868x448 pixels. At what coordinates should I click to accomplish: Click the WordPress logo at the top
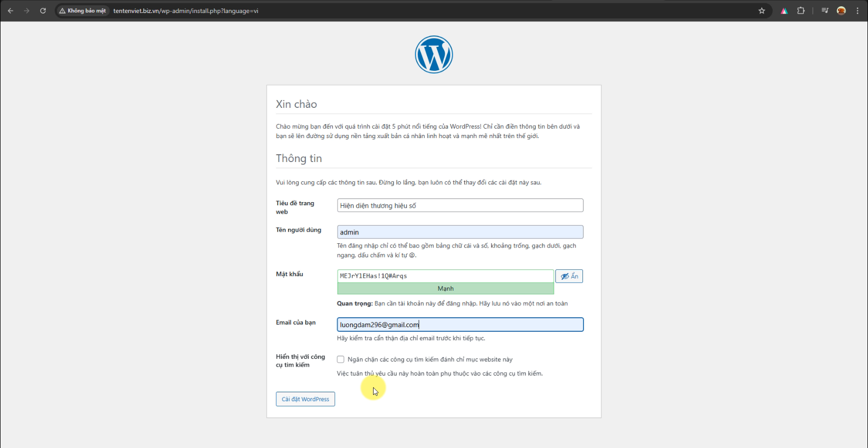tap(434, 54)
